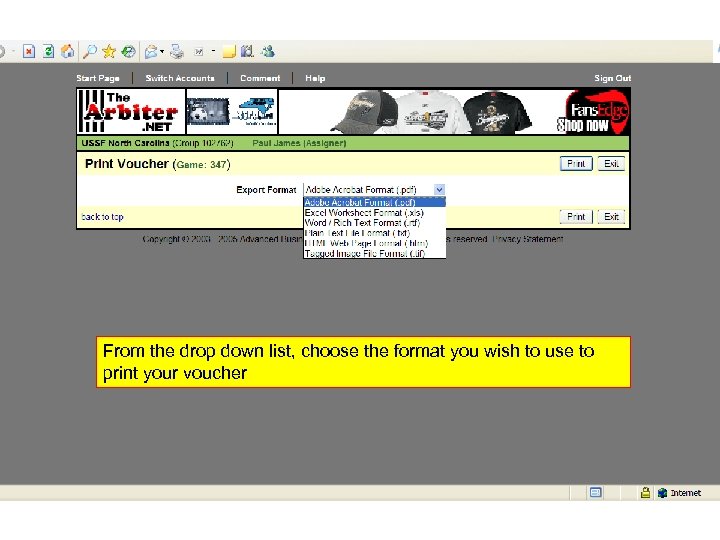
Task: Click the status bar popup blocker icon
Action: coord(596,493)
